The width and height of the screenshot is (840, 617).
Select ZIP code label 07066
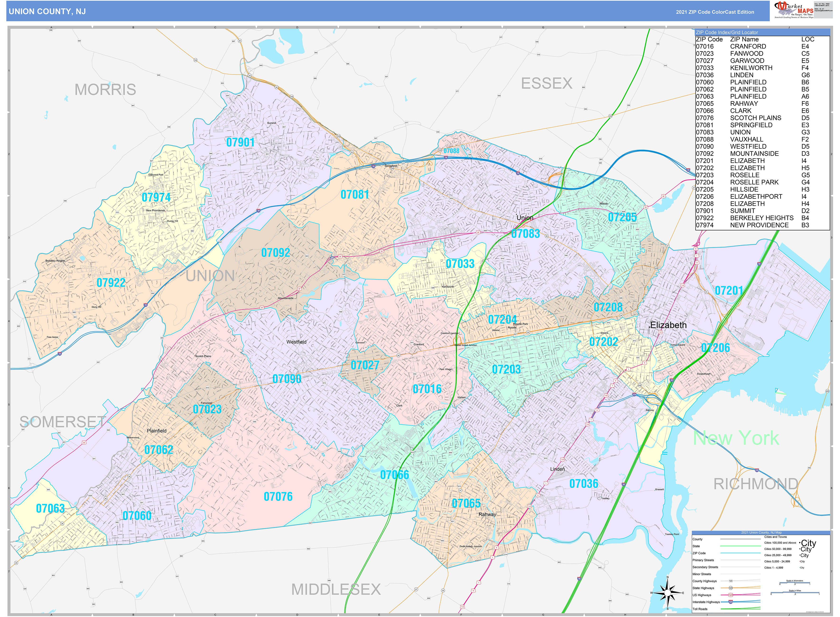pyautogui.click(x=394, y=475)
